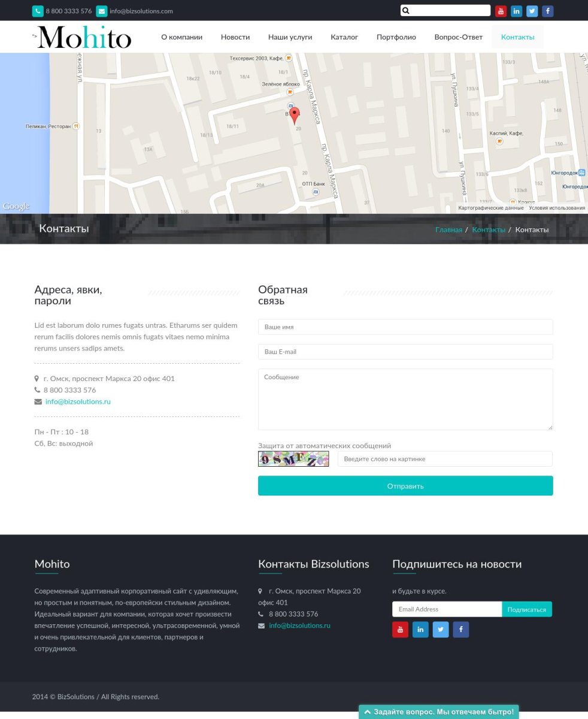
Task: Click the "Ваше имя" input field
Action: coord(405,327)
